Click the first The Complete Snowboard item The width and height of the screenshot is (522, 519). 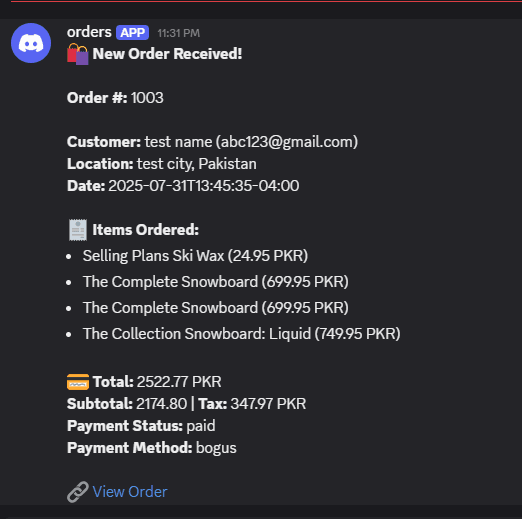(x=215, y=282)
